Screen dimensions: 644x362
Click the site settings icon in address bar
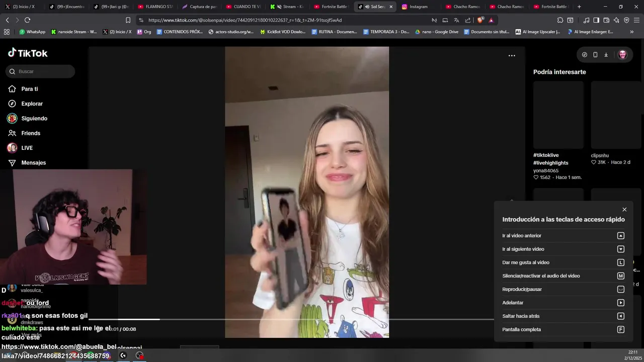tap(141, 20)
